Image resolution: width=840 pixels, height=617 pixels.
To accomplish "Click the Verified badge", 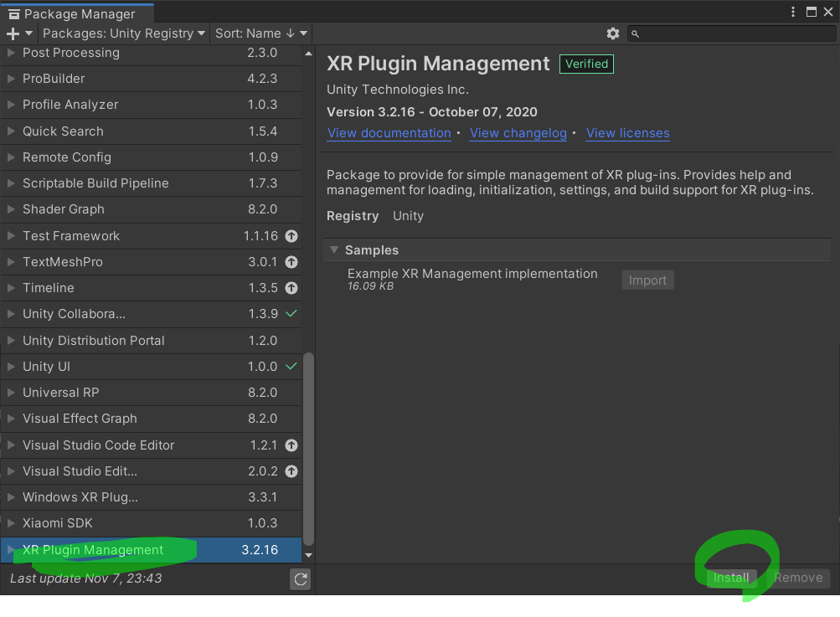I will tap(586, 64).
